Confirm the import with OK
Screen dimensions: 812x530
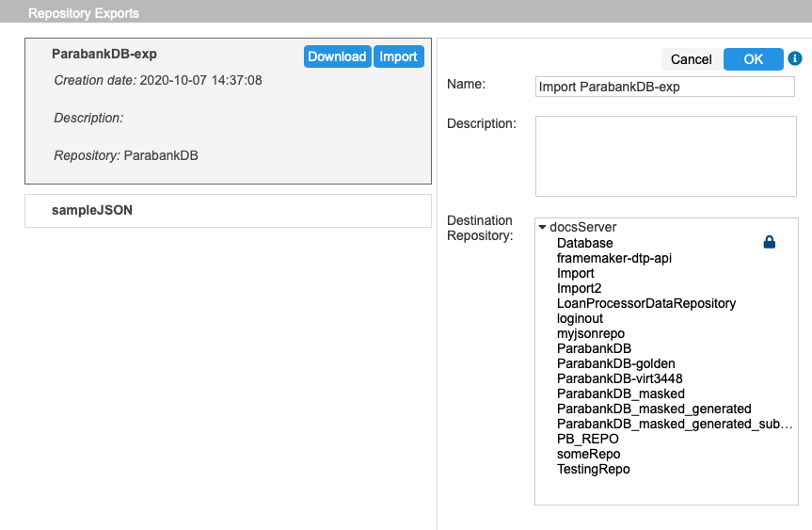pyautogui.click(x=753, y=59)
